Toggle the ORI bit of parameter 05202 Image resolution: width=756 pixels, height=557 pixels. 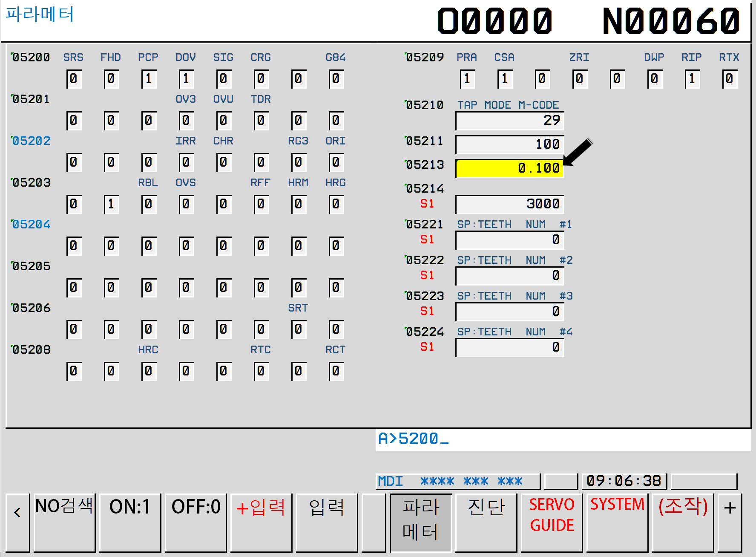coord(336,162)
